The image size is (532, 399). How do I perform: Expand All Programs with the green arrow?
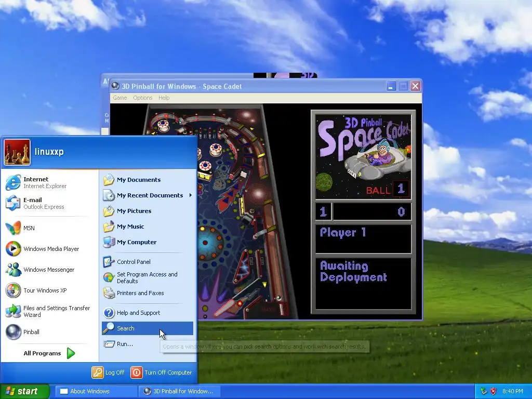(x=71, y=353)
